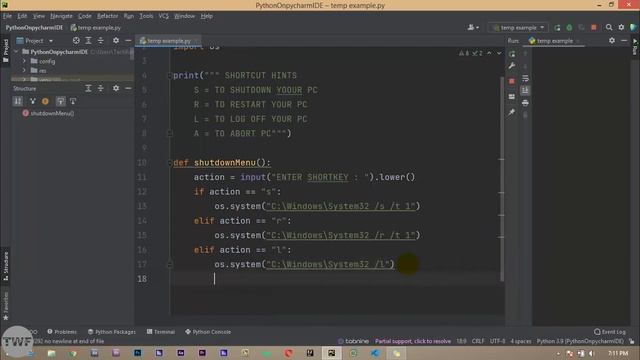
Task: Toggle show fields orange icon
Action: point(45,101)
